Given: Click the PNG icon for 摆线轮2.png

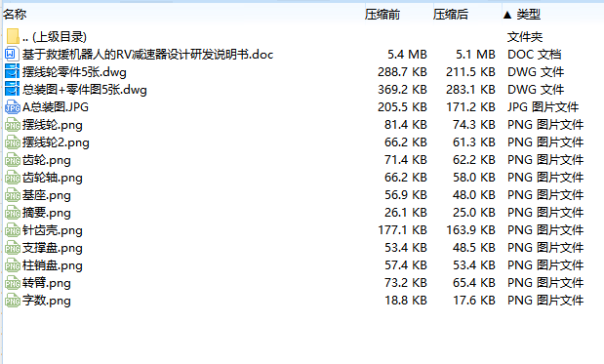Looking at the screenshot, I should tap(13, 142).
